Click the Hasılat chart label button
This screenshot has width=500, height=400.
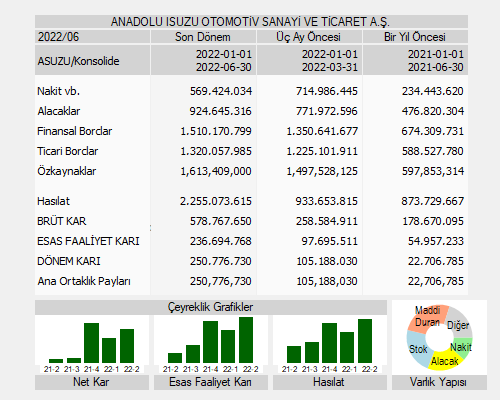[330, 382]
